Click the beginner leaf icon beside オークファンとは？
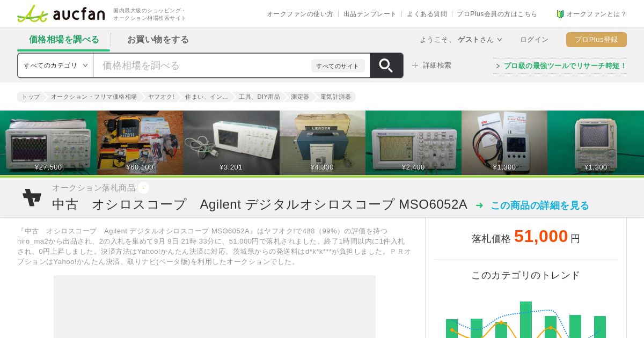 tap(560, 14)
